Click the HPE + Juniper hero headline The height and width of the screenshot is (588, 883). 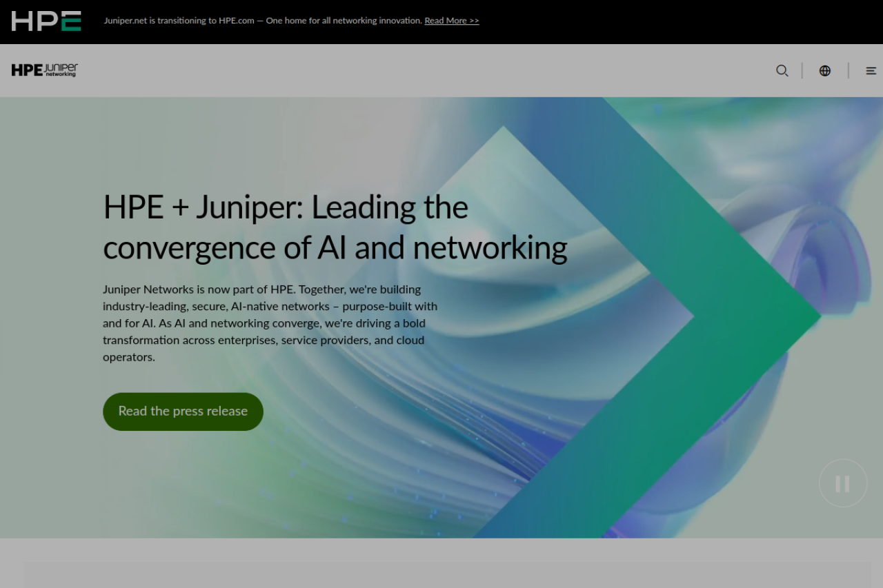click(286, 207)
